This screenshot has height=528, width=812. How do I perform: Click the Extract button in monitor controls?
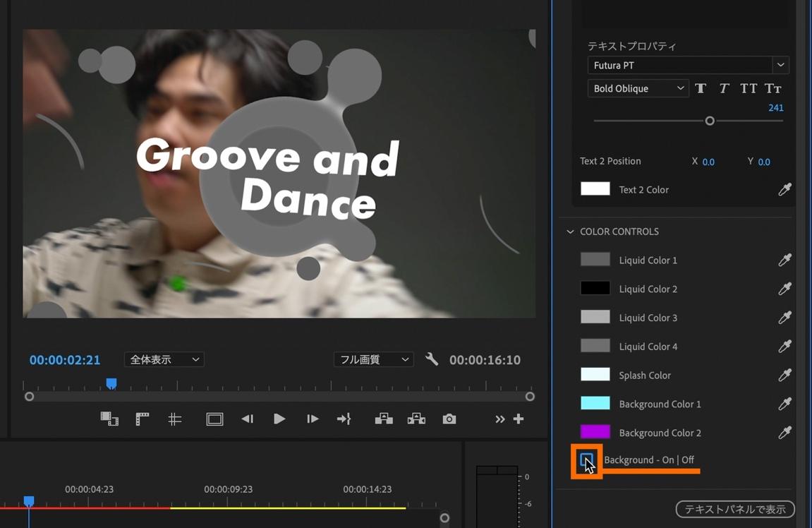coord(416,419)
